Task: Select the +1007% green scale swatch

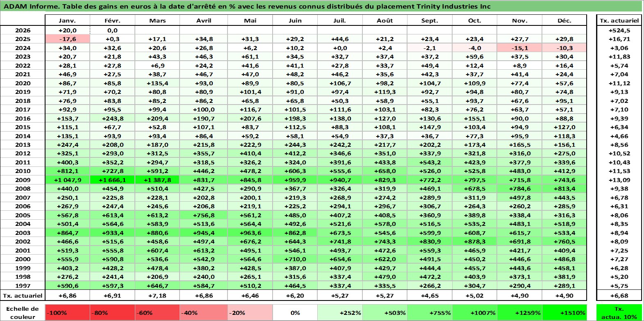Action: pos(475,312)
